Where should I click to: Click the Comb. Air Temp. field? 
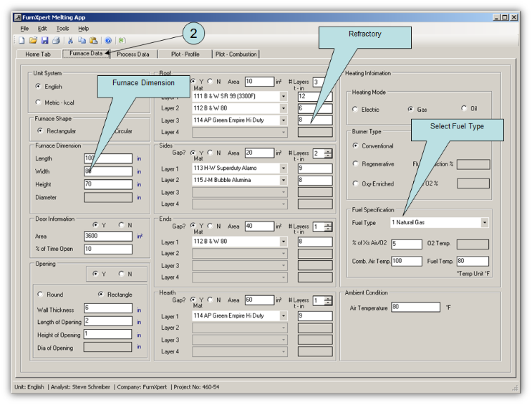[407, 262]
